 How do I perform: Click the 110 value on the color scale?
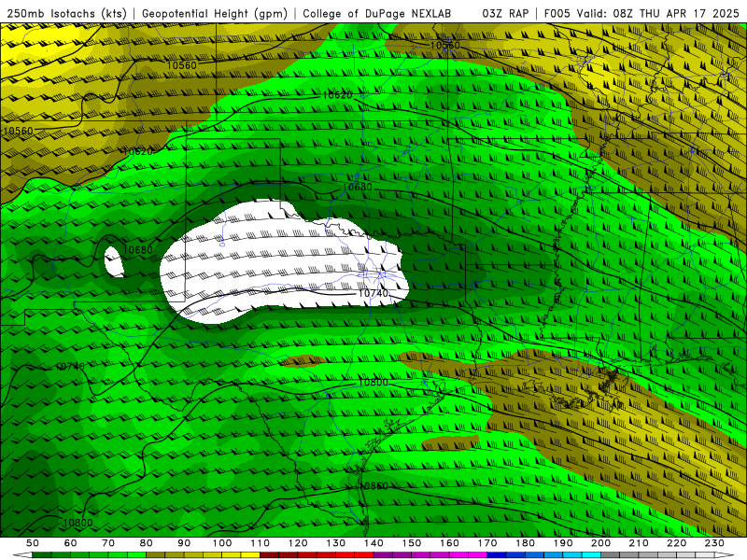(x=261, y=543)
